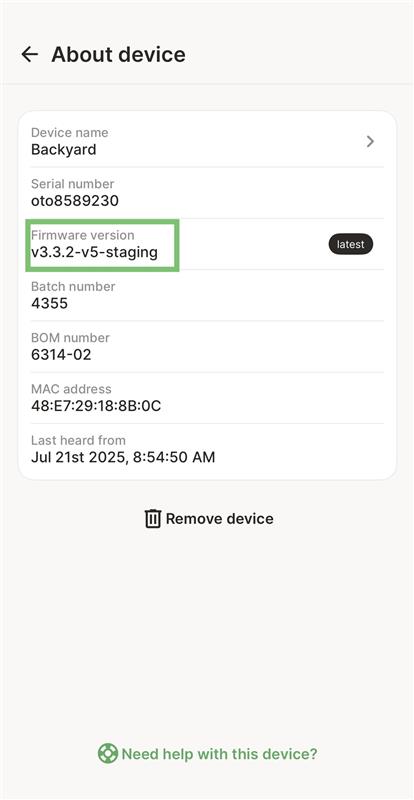Tap the About device title
Screen dimensions: 414x800
118,54
